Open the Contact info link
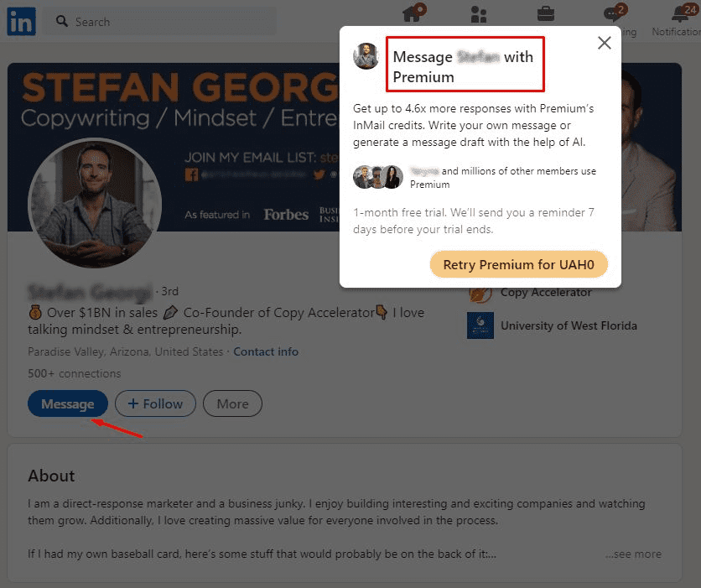 pyautogui.click(x=266, y=351)
